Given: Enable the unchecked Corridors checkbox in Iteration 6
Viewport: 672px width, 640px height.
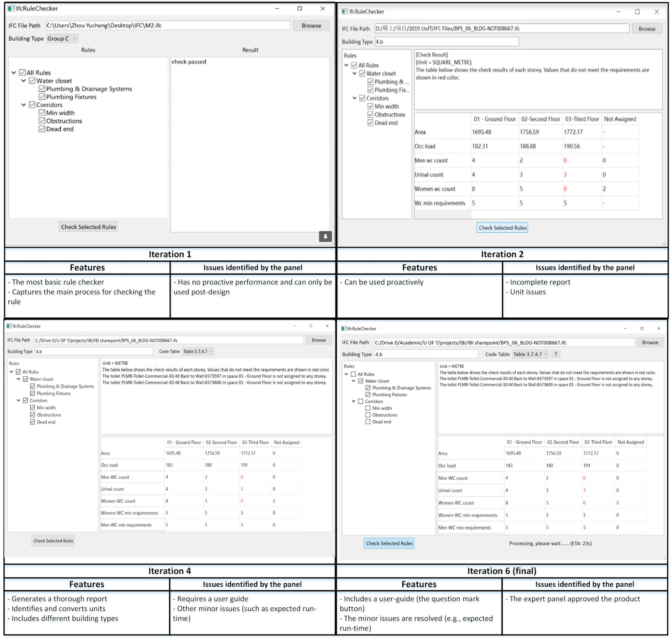Looking at the screenshot, I should pos(360,401).
